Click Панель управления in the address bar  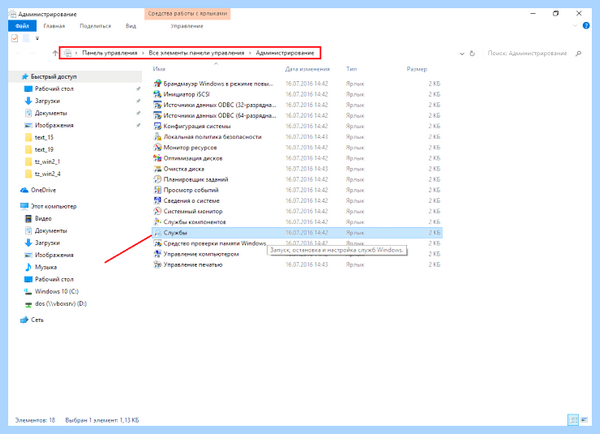pyautogui.click(x=109, y=53)
